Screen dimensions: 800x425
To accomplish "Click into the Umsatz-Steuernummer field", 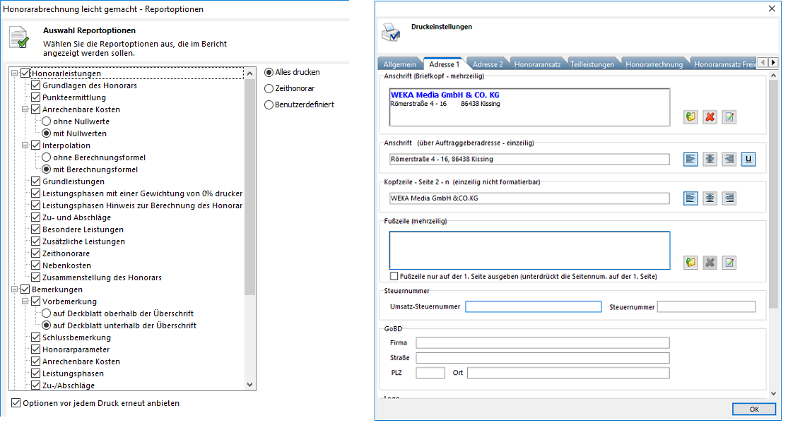I will (533, 307).
